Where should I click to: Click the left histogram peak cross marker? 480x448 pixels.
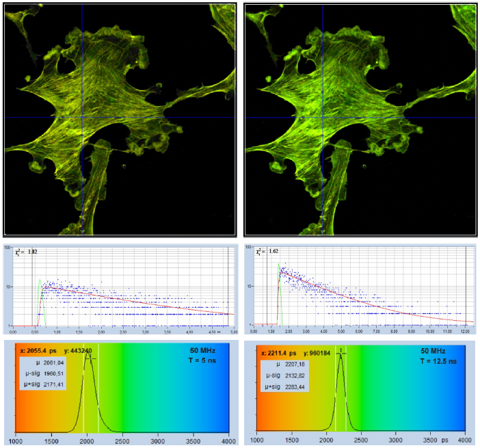tap(88, 355)
